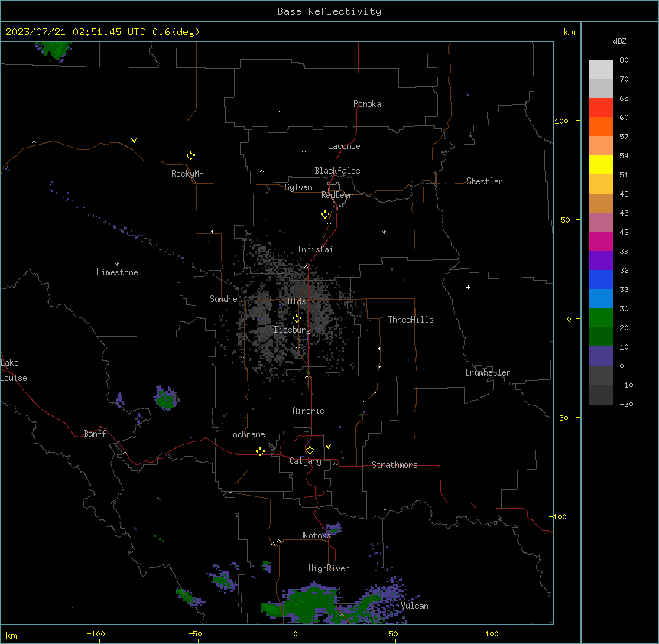Click the Innisfail label

[317, 249]
